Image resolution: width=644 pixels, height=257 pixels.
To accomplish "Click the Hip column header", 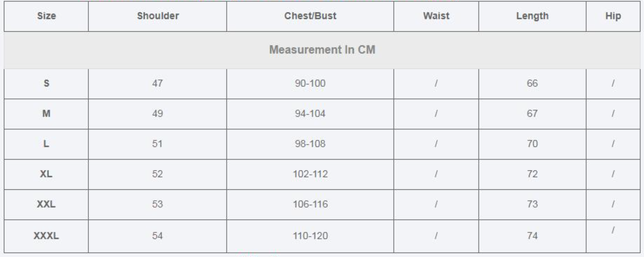I will [x=613, y=16].
